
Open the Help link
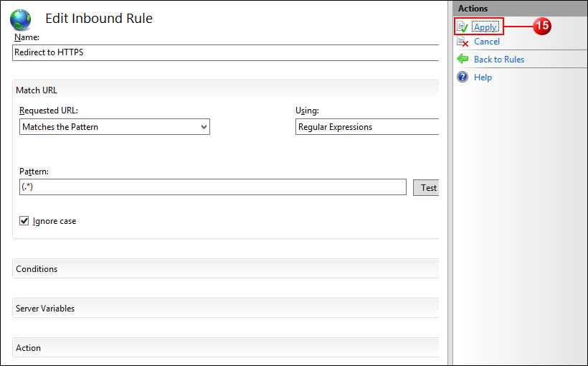coord(483,78)
